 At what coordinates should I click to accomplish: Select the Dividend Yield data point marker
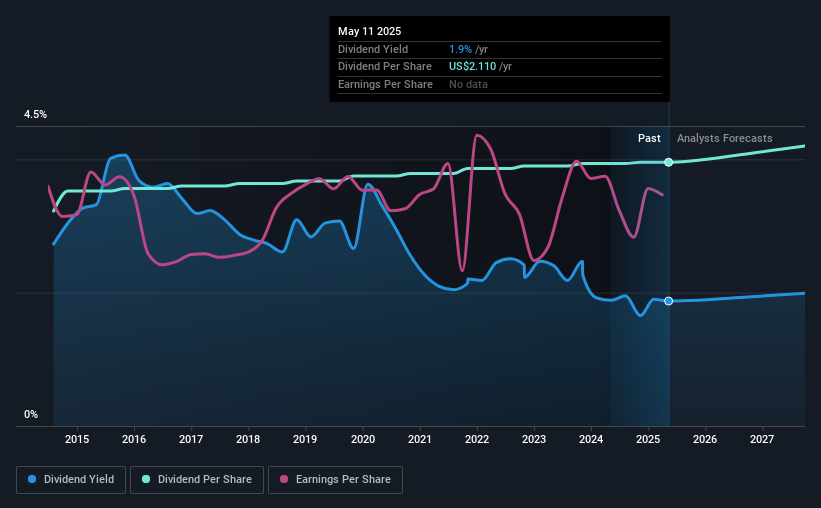[669, 301]
